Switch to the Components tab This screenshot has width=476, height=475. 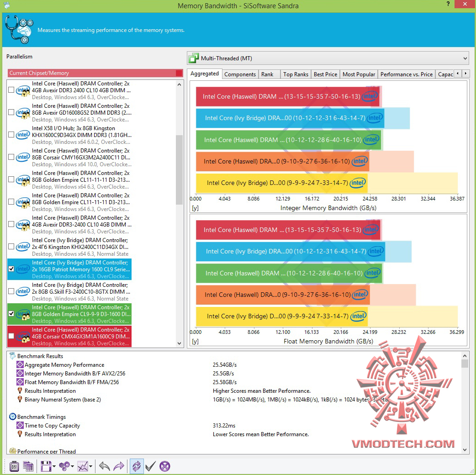point(240,74)
